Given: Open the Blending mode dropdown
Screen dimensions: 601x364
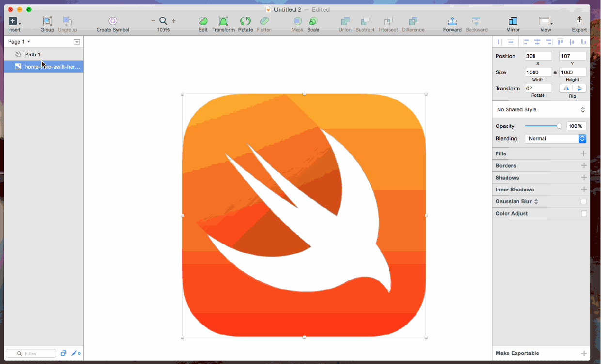Looking at the screenshot, I should click(555, 138).
